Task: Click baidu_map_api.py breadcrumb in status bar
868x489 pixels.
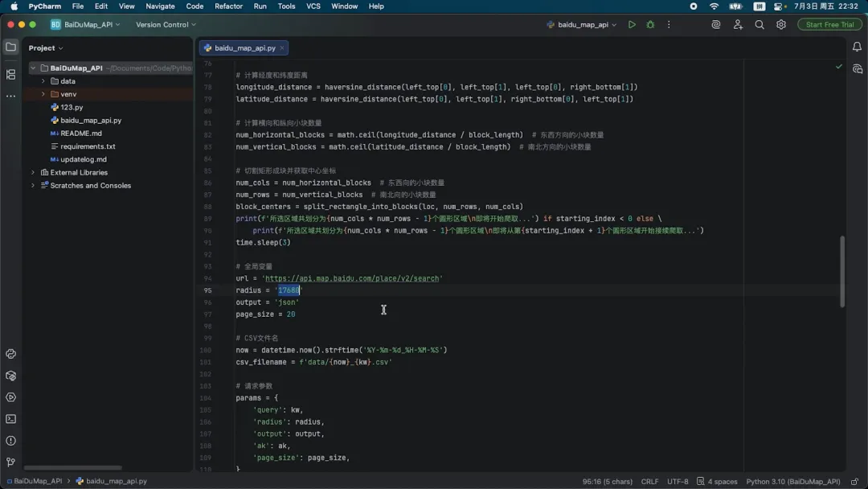Action: 111,481
